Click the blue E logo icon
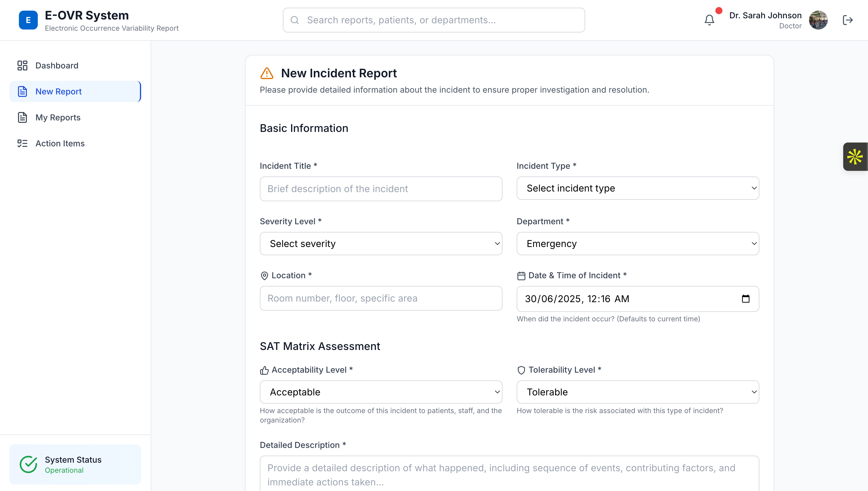 [x=28, y=20]
